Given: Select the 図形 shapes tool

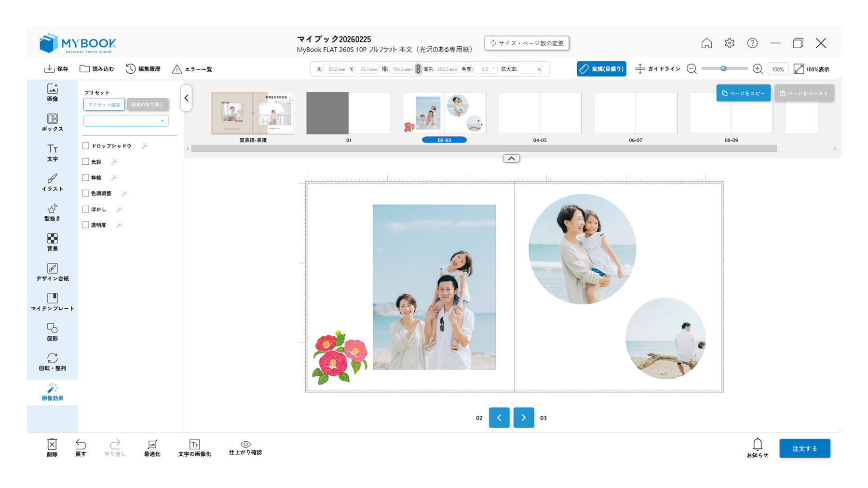Looking at the screenshot, I should click(x=52, y=332).
